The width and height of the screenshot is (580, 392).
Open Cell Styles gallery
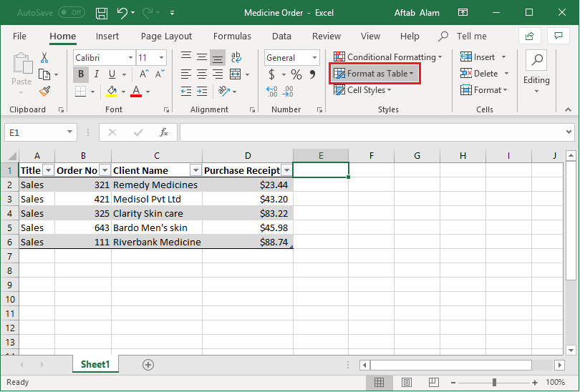[x=362, y=90]
